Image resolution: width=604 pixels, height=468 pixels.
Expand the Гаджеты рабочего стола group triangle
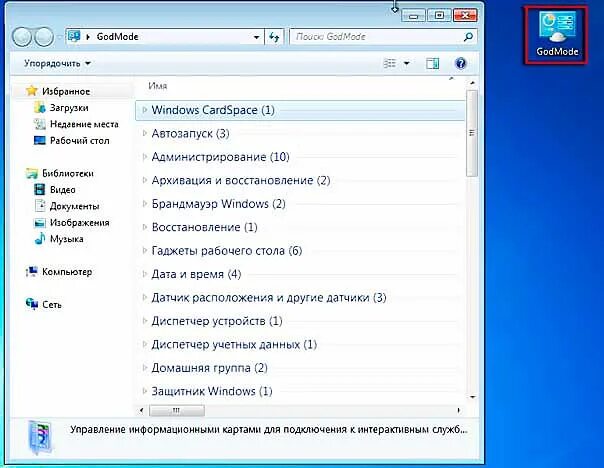click(145, 251)
